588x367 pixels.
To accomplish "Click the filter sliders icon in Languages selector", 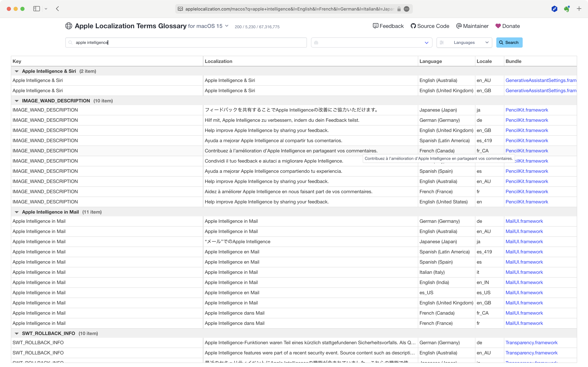I will coord(442,42).
